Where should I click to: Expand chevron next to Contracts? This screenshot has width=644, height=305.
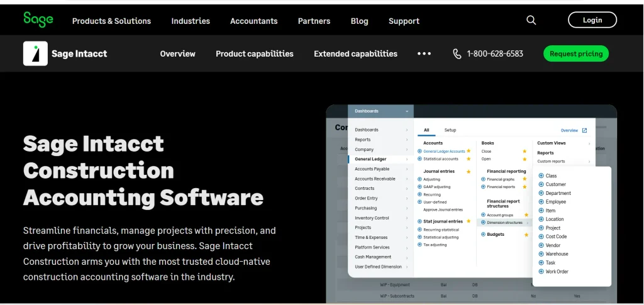coord(407,189)
